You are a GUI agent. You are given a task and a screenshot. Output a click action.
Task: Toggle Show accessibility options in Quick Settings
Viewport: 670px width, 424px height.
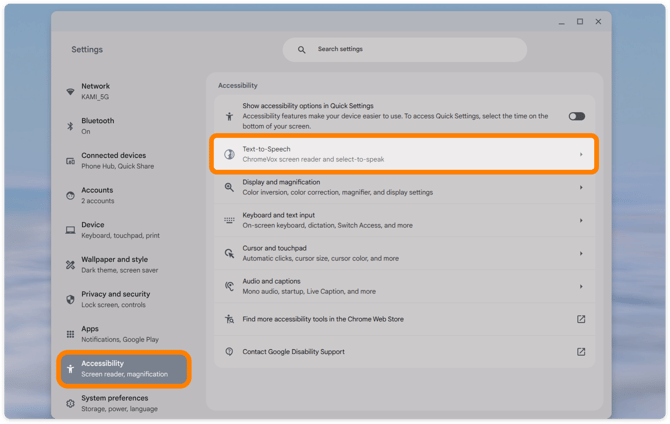click(577, 116)
